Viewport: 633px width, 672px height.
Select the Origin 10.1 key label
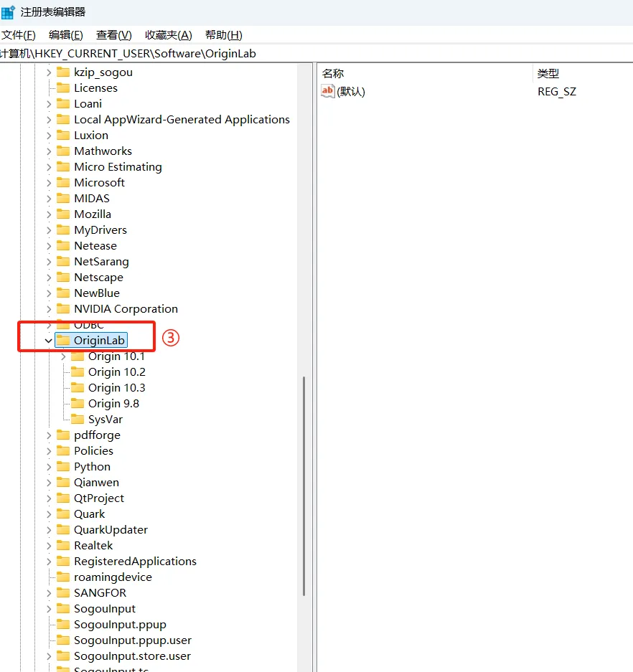(116, 356)
